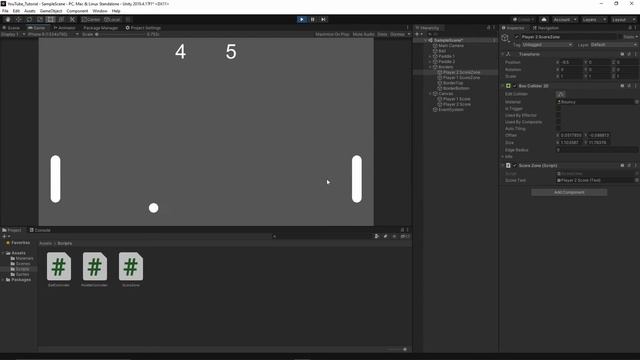Open the Display 1 dropdown
The height and width of the screenshot is (360, 640).
point(13,34)
